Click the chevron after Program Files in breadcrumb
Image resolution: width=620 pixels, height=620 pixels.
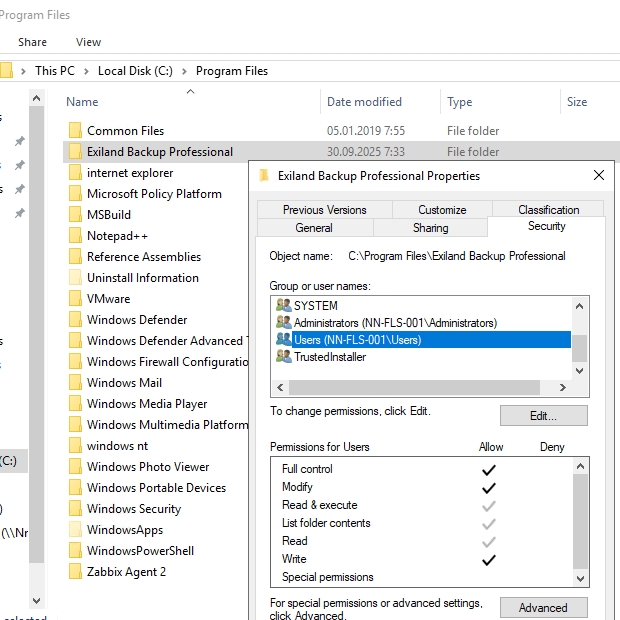click(x=276, y=71)
